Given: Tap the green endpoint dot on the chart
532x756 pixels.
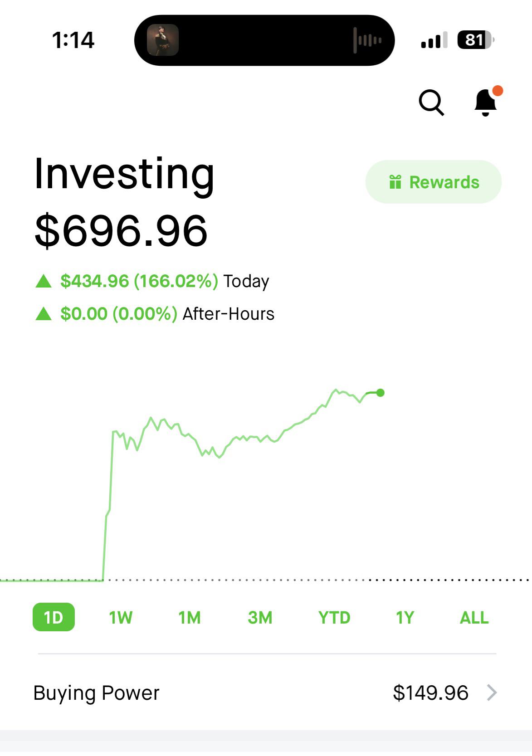Looking at the screenshot, I should click(381, 393).
